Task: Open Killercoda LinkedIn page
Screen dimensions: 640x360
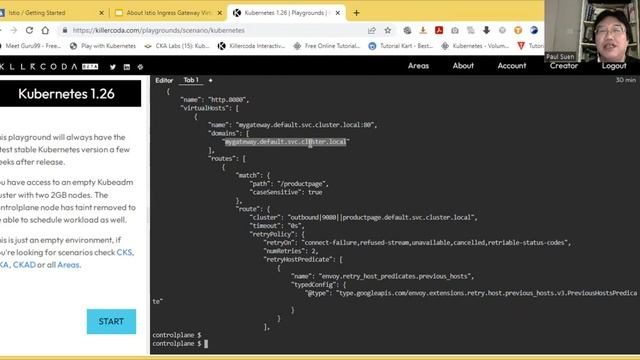Action: (127, 67)
